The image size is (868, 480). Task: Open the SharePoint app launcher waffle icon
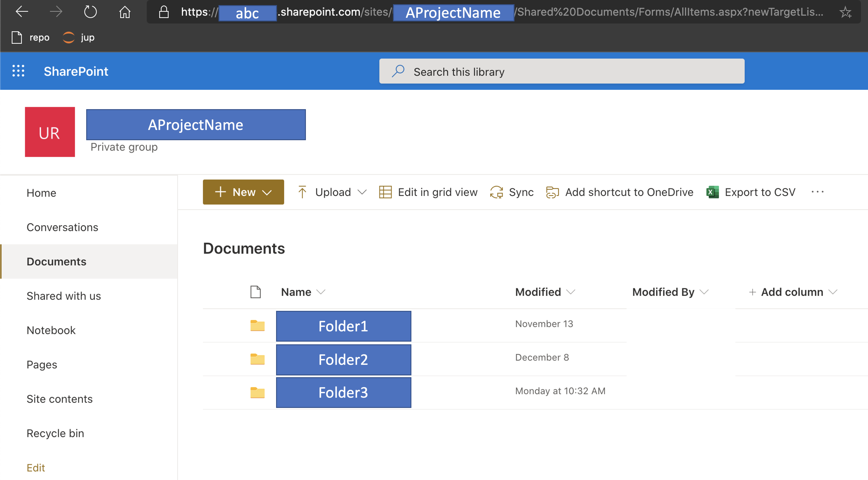[18, 71]
